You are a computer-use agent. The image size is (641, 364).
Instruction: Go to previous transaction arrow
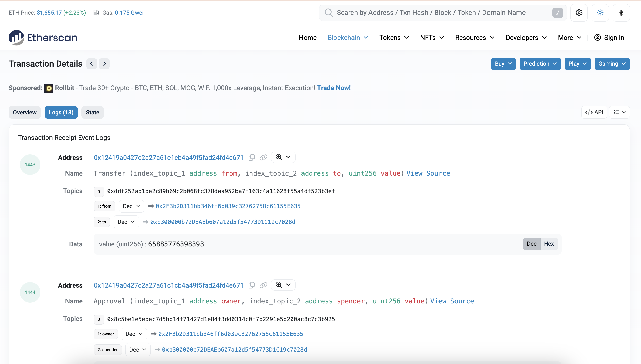(92, 64)
